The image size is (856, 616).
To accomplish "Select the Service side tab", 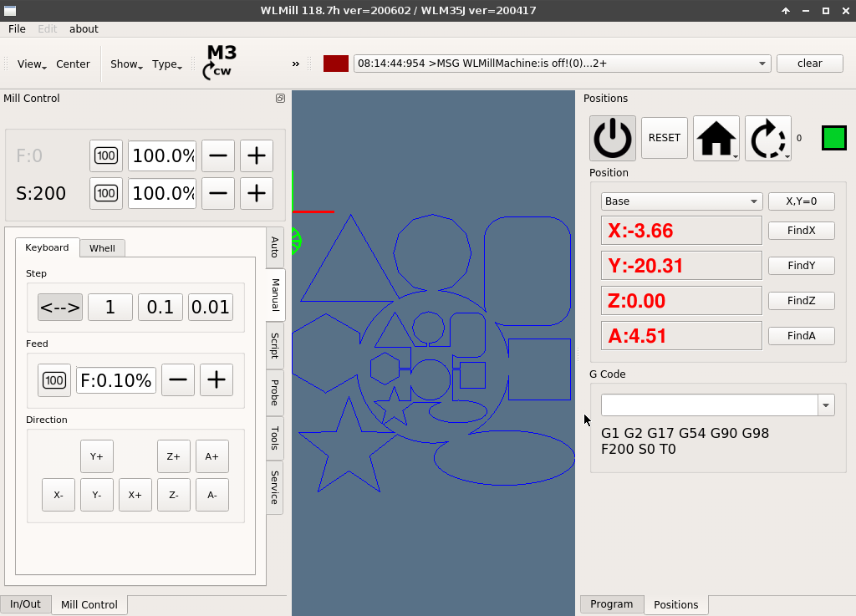I will click(x=275, y=487).
